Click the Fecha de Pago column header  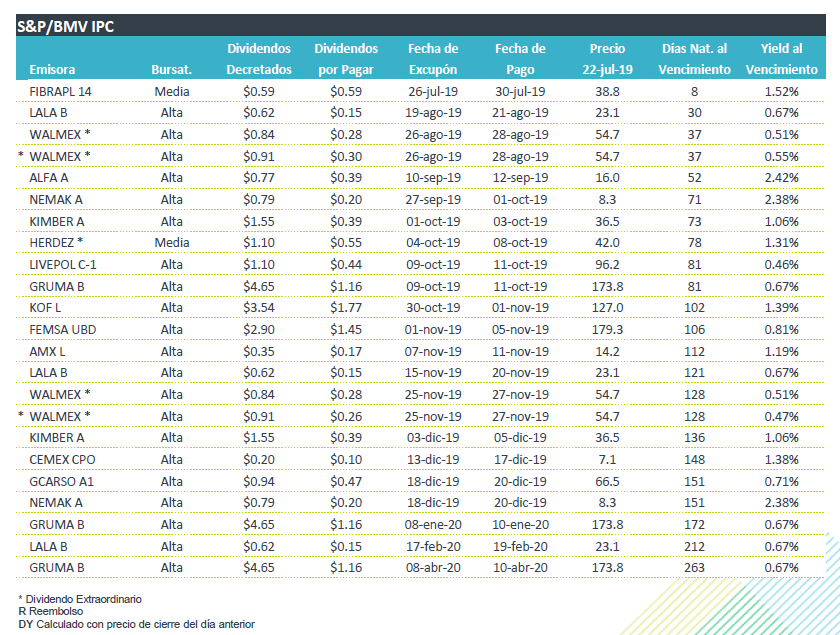click(520, 59)
